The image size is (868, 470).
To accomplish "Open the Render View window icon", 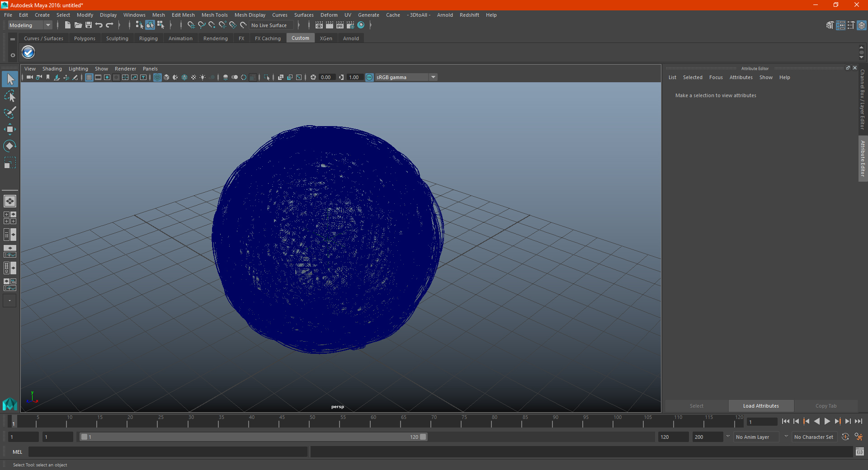I will coord(319,25).
